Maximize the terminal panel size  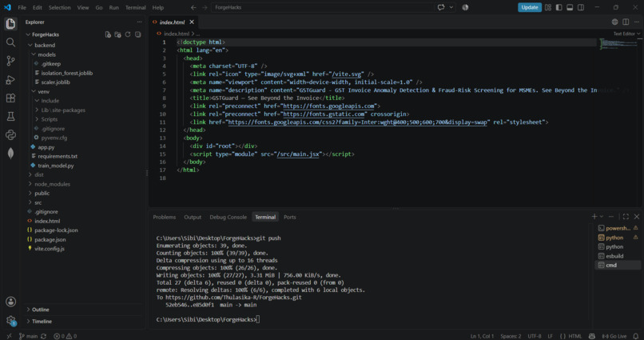pyautogui.click(x=626, y=217)
